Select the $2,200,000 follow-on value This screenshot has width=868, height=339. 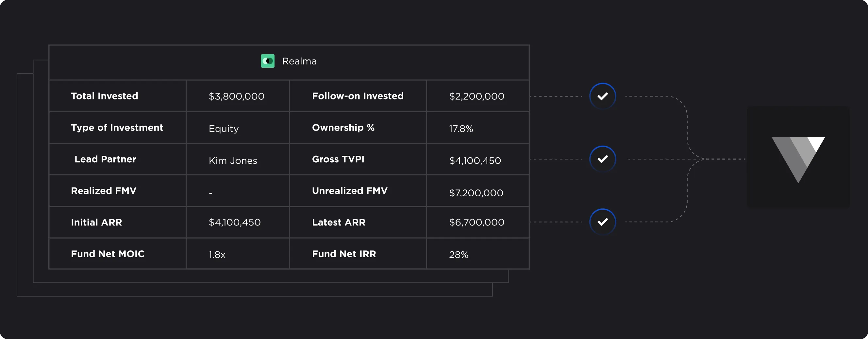tap(476, 97)
